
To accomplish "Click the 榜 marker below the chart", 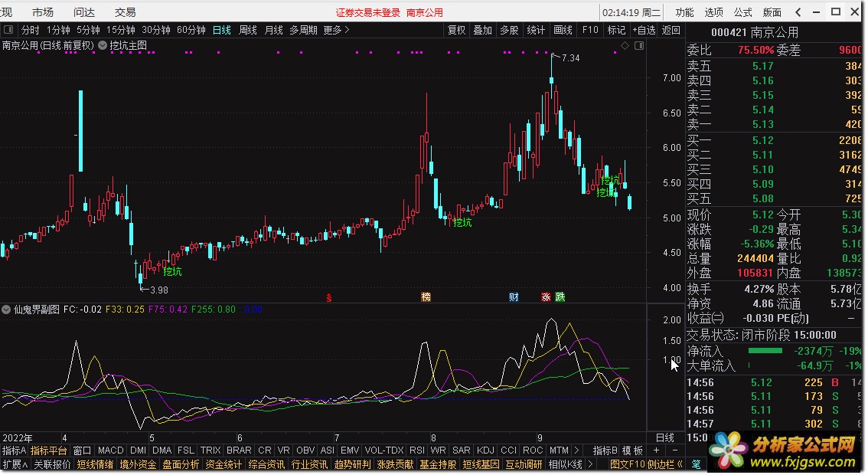I will [x=426, y=297].
